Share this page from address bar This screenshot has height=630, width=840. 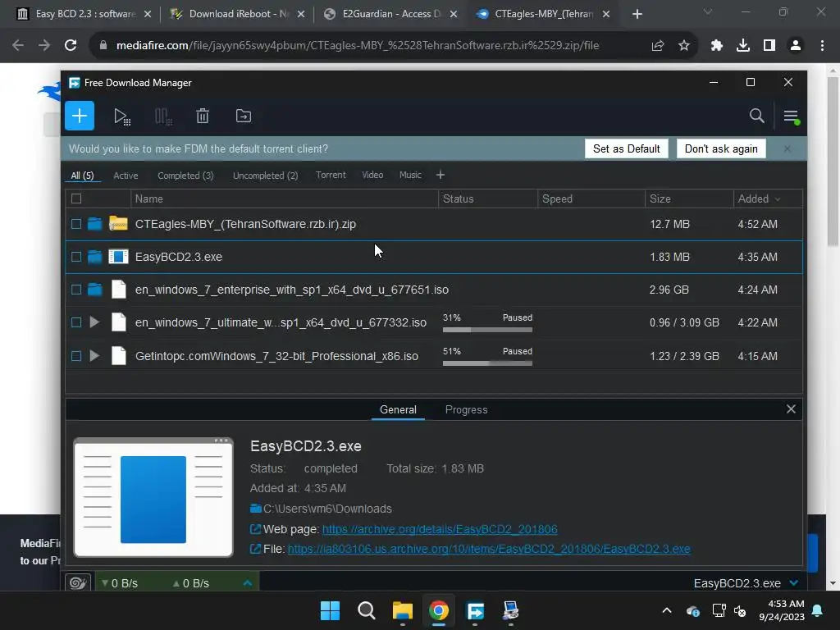pyautogui.click(x=658, y=46)
